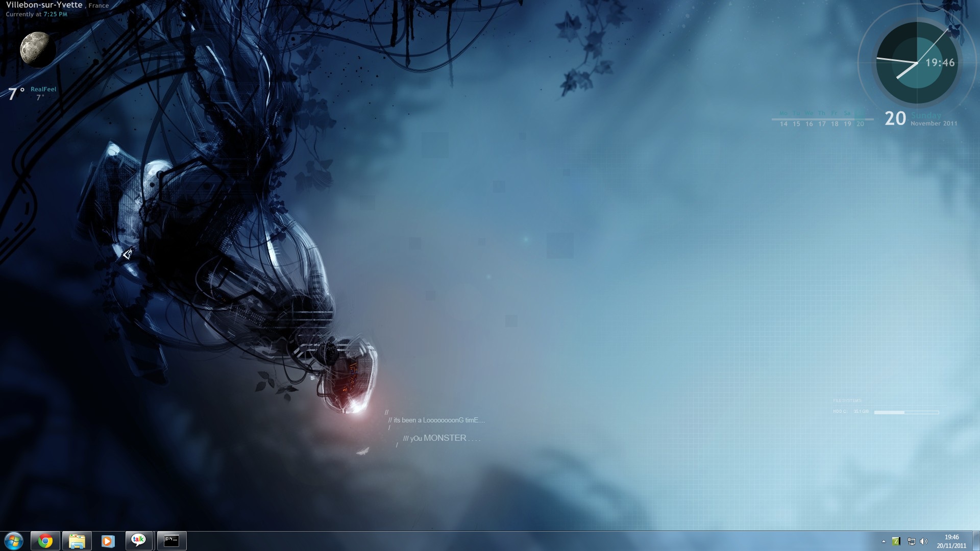The height and width of the screenshot is (551, 980).
Task: Click the taskbar clock showing 19:46
Action: coord(951,541)
